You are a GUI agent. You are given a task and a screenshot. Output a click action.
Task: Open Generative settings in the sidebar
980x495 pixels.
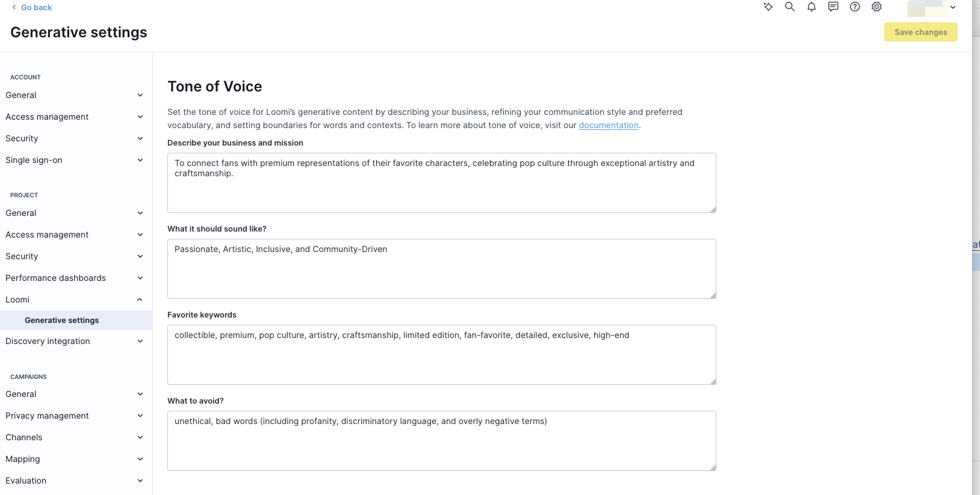61,320
